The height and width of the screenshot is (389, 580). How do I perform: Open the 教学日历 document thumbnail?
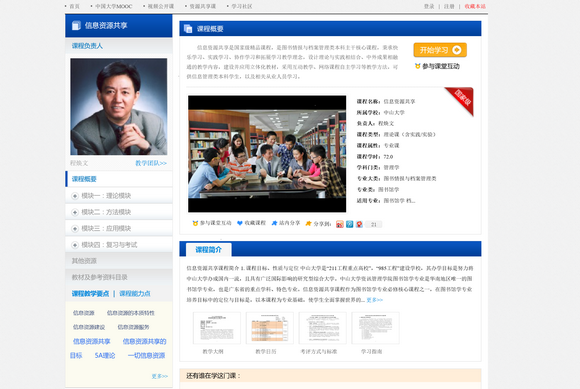pyautogui.click(x=270, y=328)
